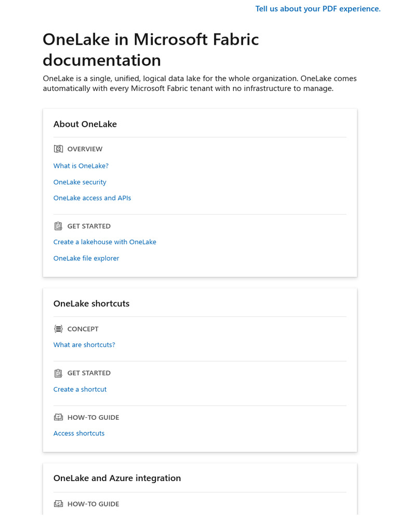399x532 pixels.
Task: Open 'OneLake access and APIs' link
Action: 92,198
